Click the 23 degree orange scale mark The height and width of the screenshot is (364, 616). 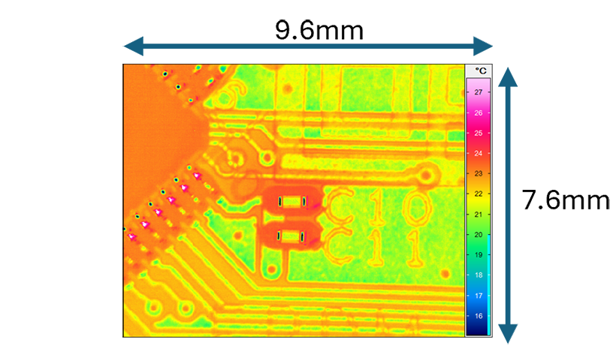pos(478,173)
